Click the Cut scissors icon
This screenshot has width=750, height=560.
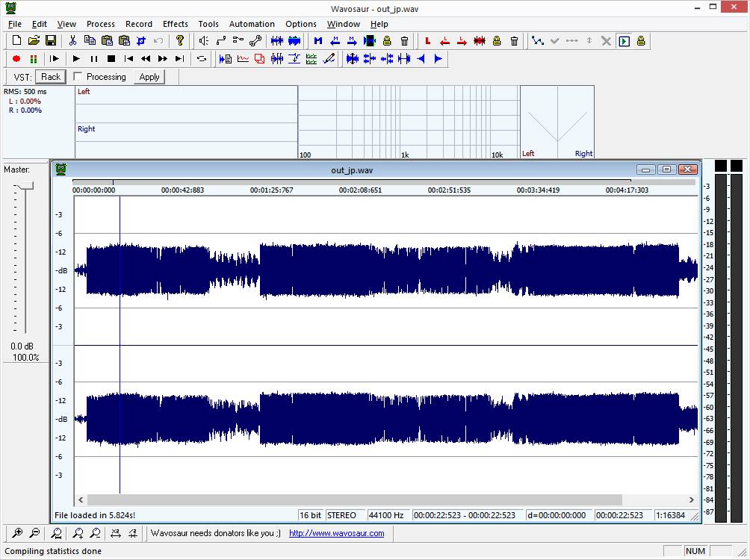pyautogui.click(x=72, y=40)
